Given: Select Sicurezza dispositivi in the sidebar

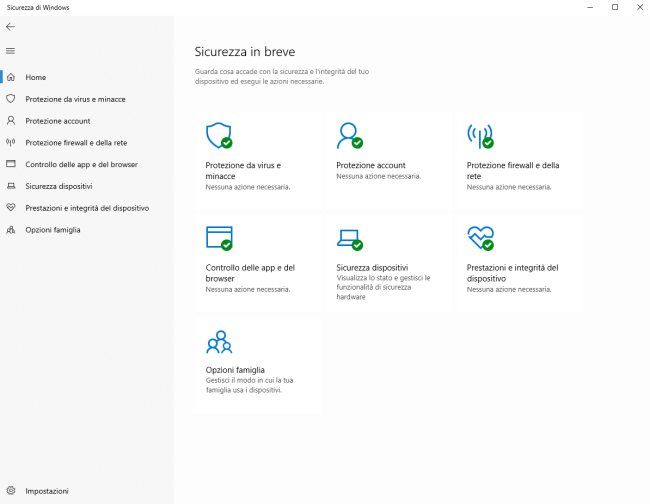Looking at the screenshot, I should click(58, 186).
